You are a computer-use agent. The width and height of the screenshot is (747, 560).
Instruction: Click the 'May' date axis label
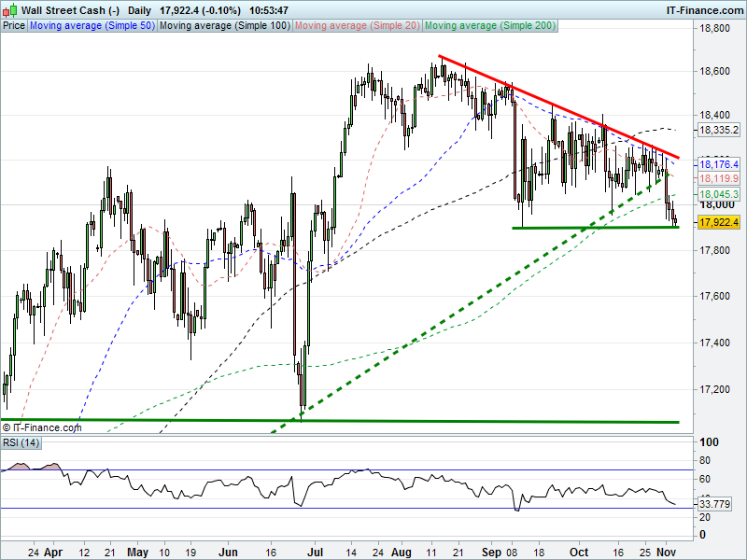pyautogui.click(x=137, y=553)
